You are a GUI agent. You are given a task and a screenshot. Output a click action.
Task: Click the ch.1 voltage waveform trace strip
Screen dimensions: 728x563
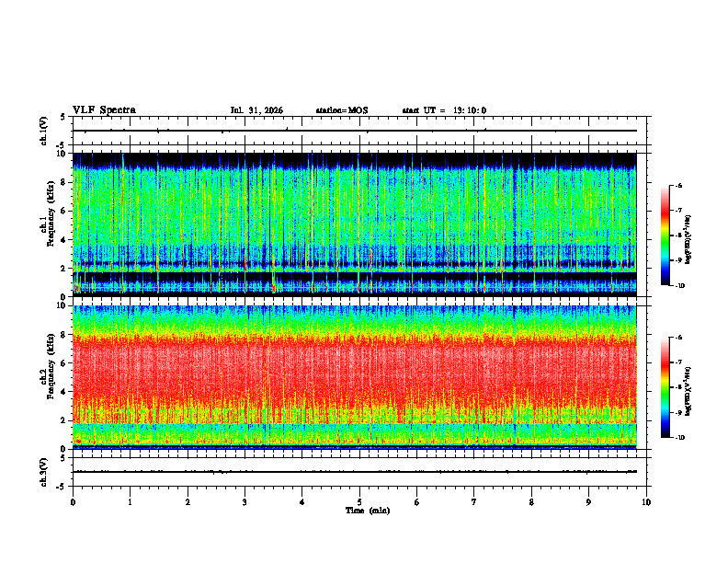tap(355, 131)
